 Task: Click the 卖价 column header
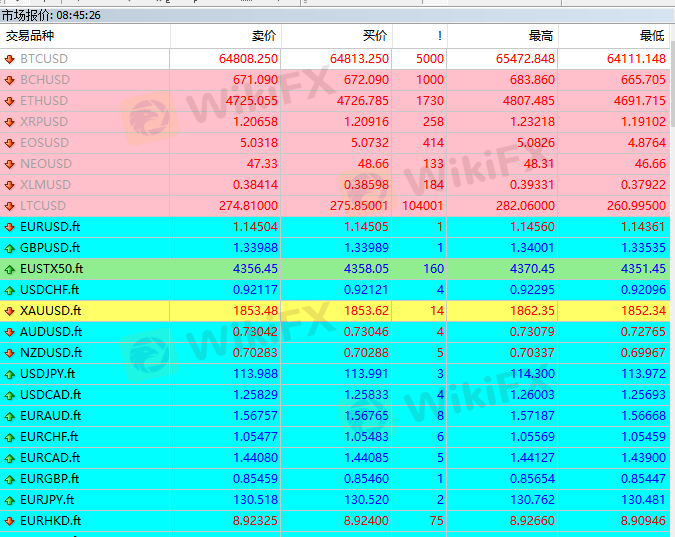264,35
